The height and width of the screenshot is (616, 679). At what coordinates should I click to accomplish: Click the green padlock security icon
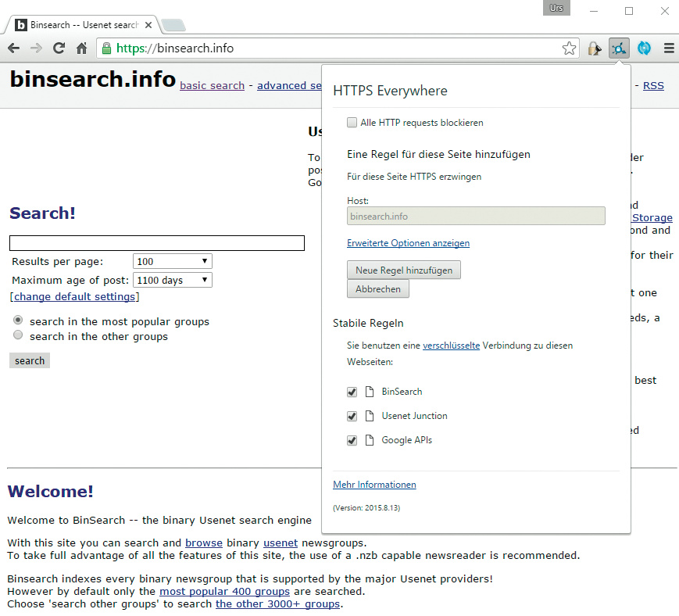(106, 48)
